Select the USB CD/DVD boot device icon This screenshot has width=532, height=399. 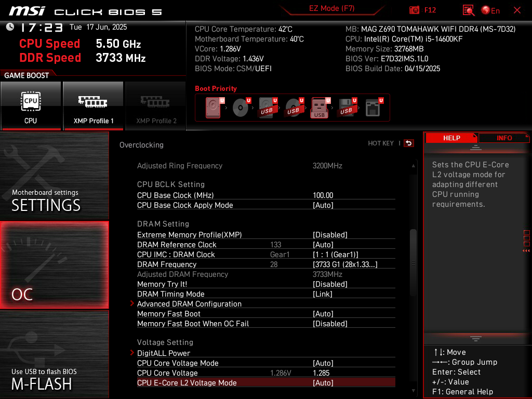click(295, 108)
